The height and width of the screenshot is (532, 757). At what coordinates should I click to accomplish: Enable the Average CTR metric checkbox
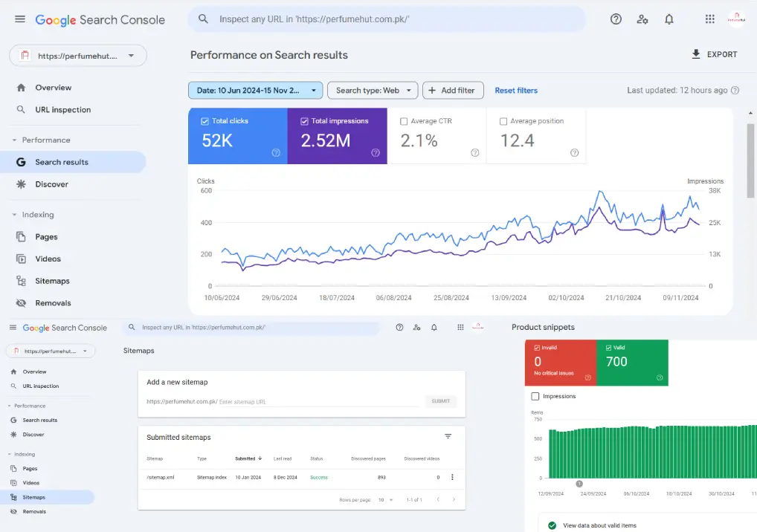405,120
